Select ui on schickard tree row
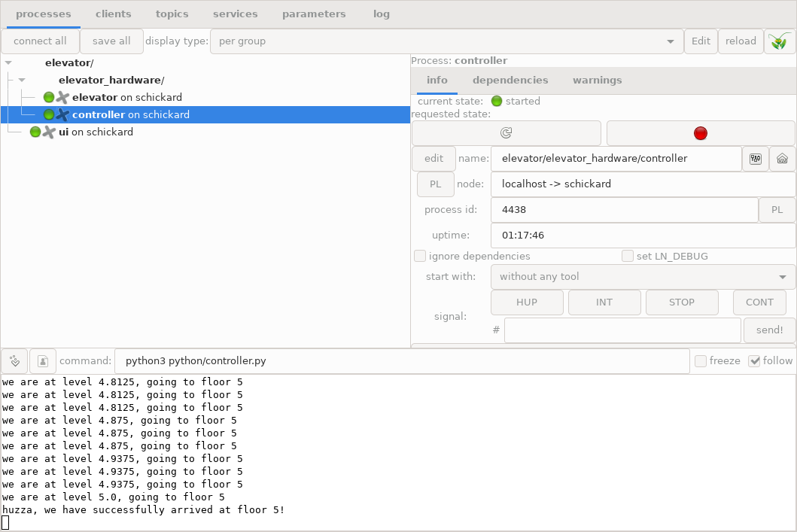 [205, 132]
